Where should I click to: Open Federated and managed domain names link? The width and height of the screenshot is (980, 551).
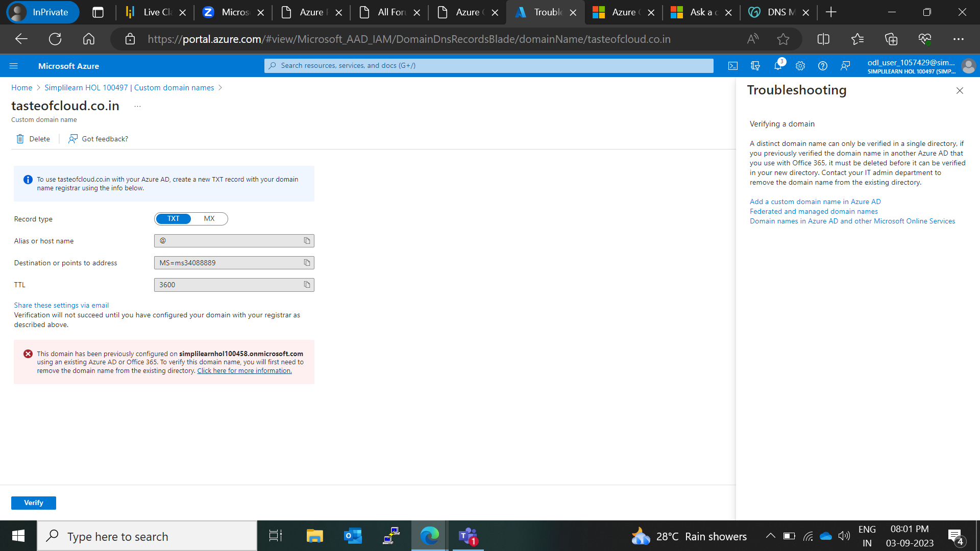coord(814,211)
